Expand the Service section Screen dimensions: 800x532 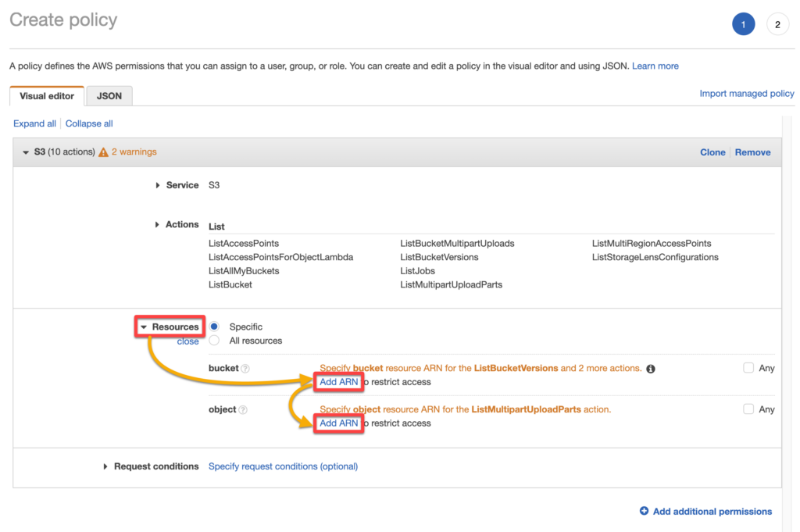coord(159,185)
